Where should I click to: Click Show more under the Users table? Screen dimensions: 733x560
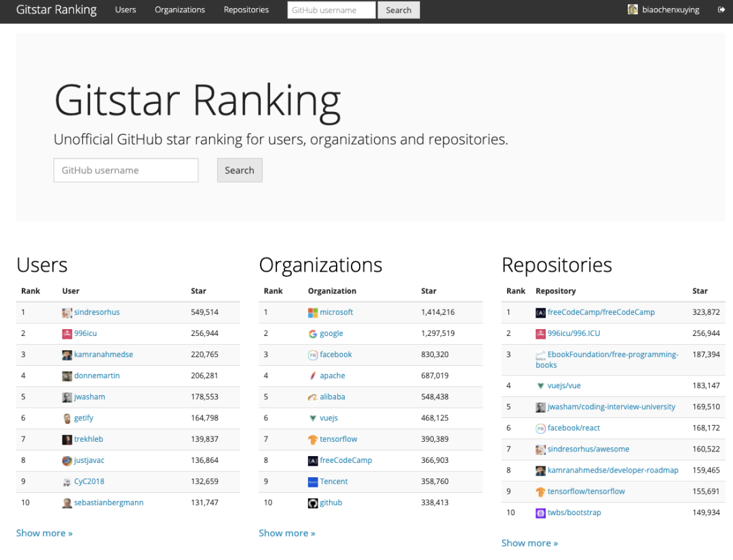pyautogui.click(x=44, y=533)
